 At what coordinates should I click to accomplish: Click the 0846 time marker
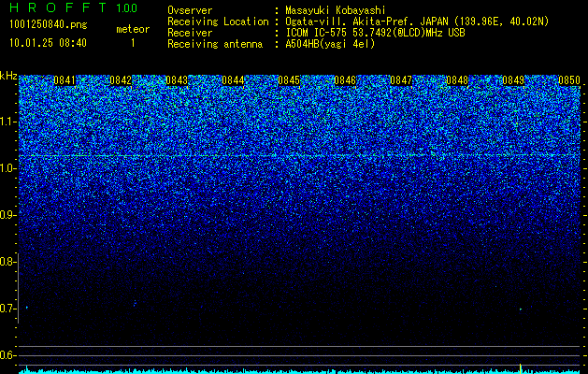tap(345, 80)
